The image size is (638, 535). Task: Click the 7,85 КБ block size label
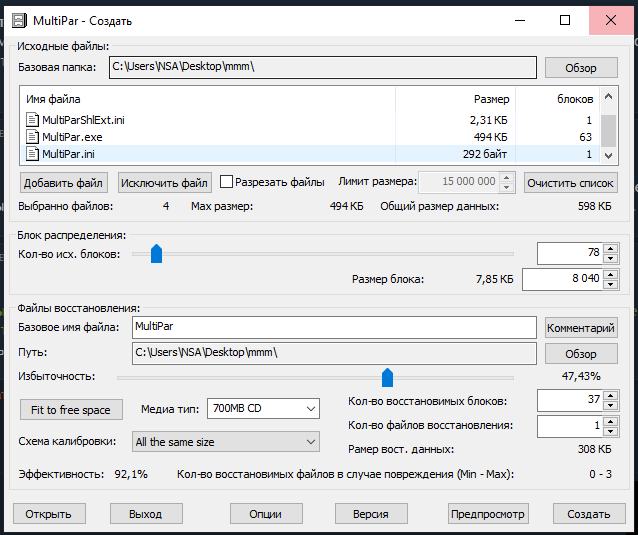[494, 280]
